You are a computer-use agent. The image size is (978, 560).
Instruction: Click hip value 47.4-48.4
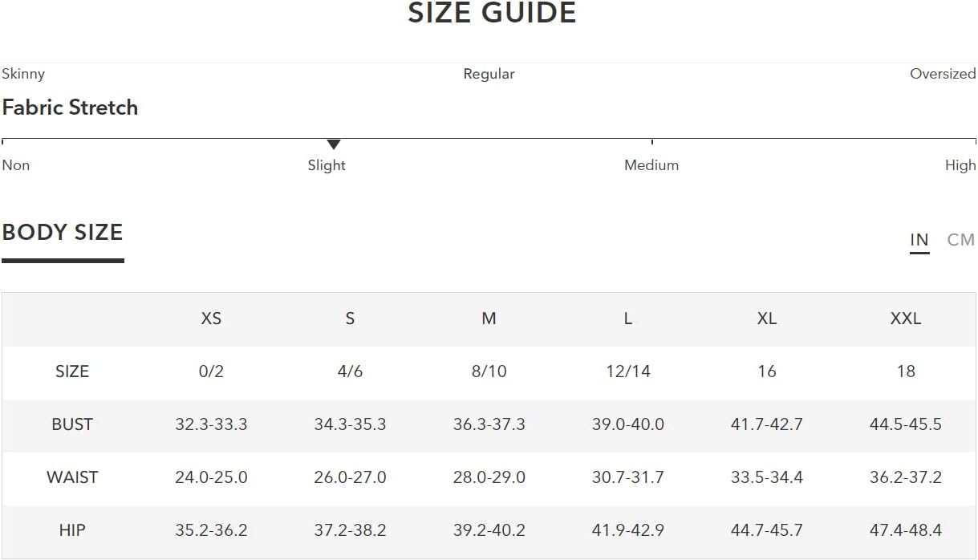(x=906, y=530)
